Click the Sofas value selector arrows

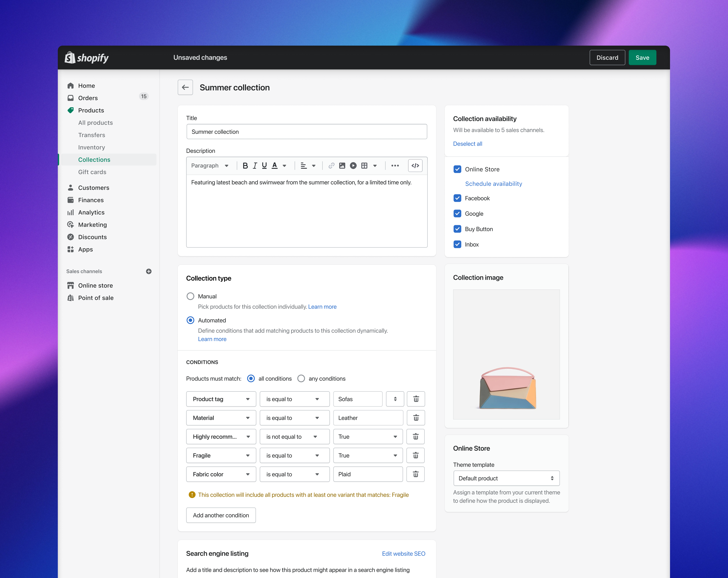[395, 399]
